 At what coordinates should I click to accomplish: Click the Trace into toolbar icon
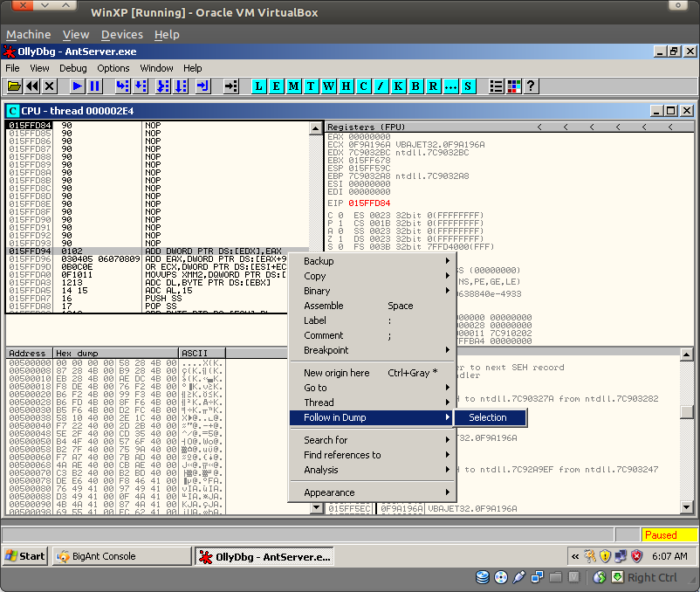163,86
